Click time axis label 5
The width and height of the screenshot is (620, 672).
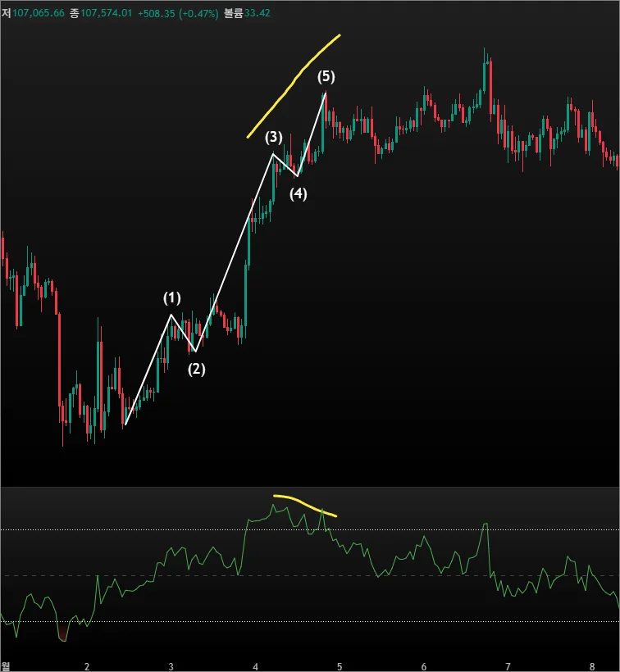[x=340, y=666]
